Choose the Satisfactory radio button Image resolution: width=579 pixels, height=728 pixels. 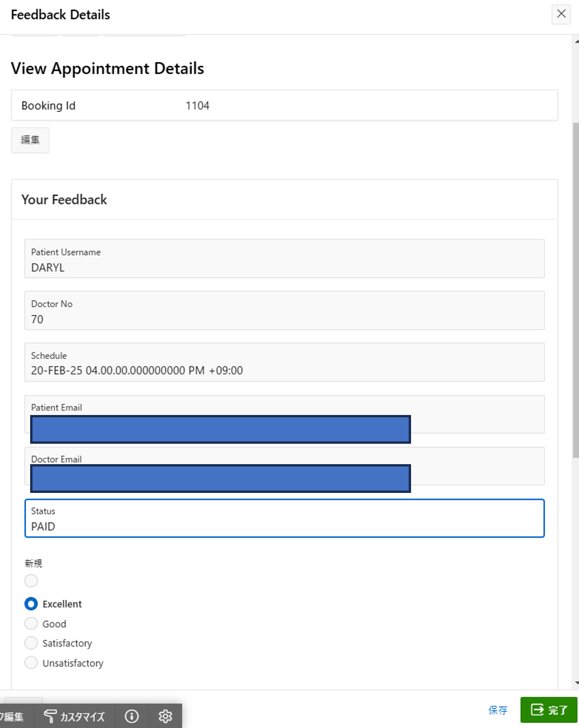tap(31, 643)
